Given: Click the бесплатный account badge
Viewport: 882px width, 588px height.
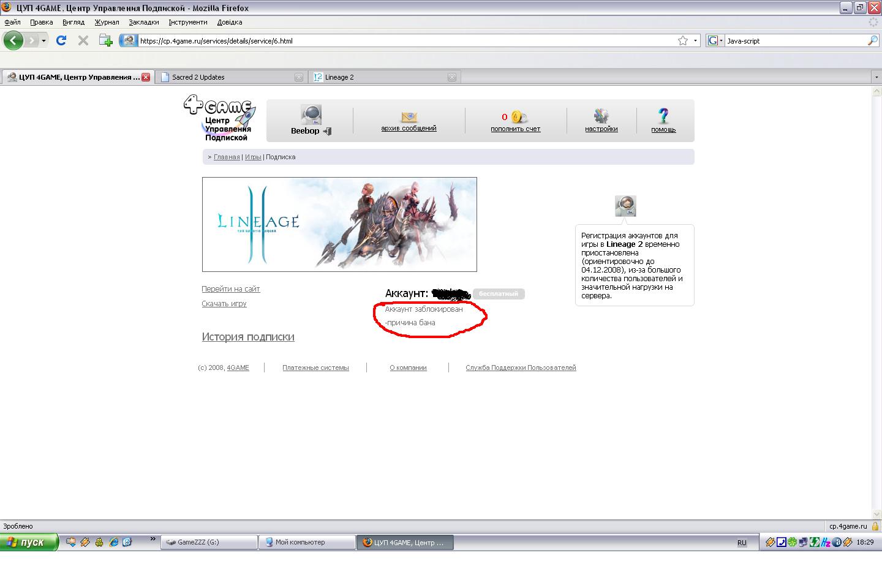Looking at the screenshot, I should pyautogui.click(x=499, y=294).
